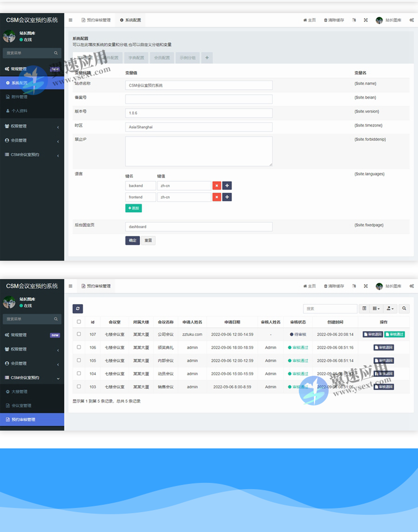The height and width of the screenshot is (532, 418).
Task: Click the plus tab to add a config group
Action: point(207,58)
